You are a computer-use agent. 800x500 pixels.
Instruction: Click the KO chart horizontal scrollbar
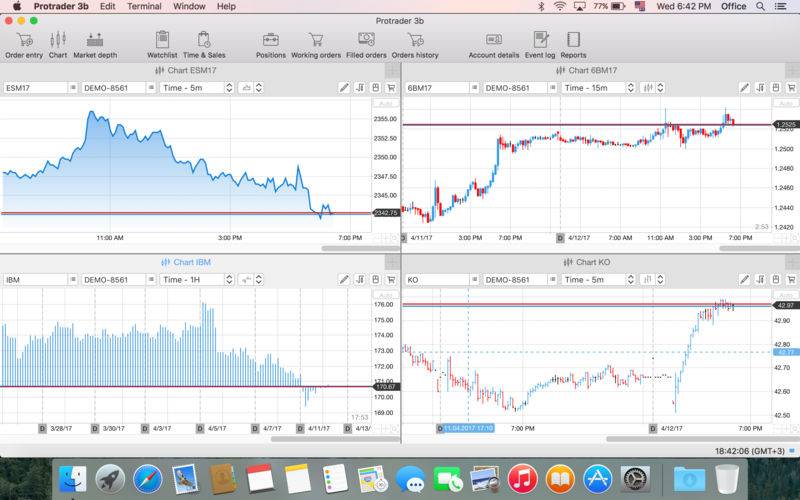[703, 439]
